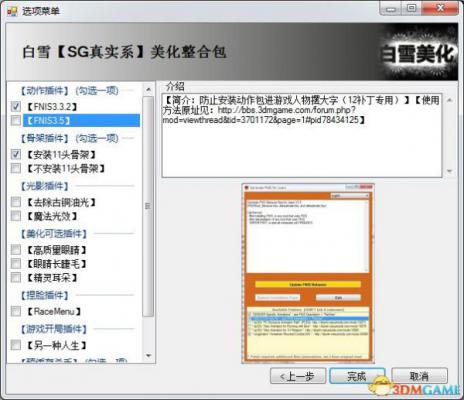Click the down arrow on the option list scrollbar
Screen dimensions: 464x400
pos(149,356)
